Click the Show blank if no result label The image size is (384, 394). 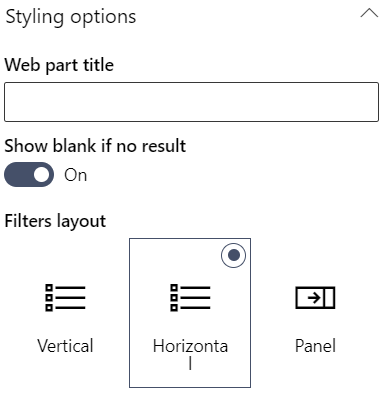(x=95, y=146)
